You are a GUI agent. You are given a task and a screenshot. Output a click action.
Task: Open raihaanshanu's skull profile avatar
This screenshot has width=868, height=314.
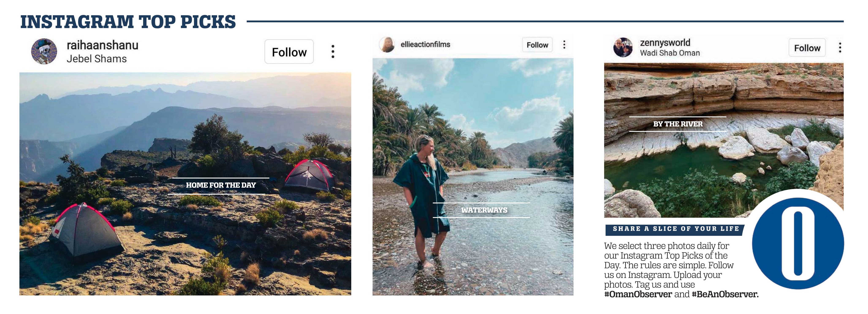(x=44, y=51)
